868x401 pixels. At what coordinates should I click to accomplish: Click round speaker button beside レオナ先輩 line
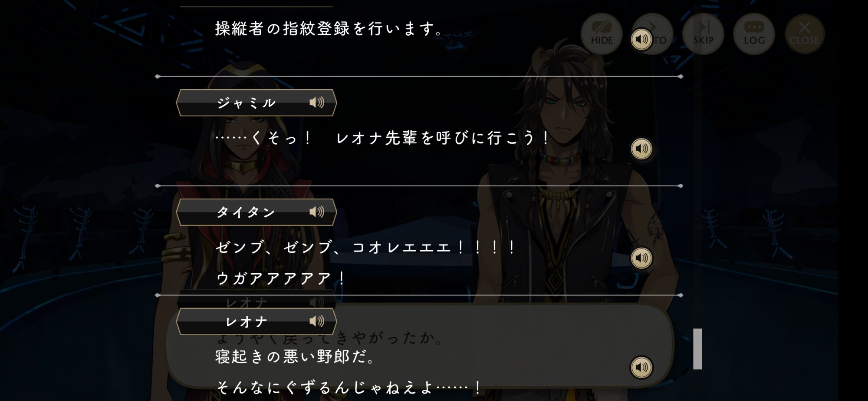tap(641, 149)
